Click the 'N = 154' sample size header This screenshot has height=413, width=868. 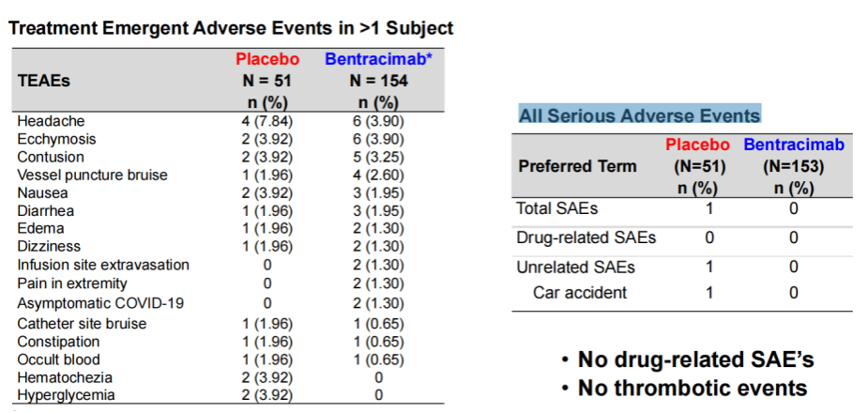tap(378, 81)
